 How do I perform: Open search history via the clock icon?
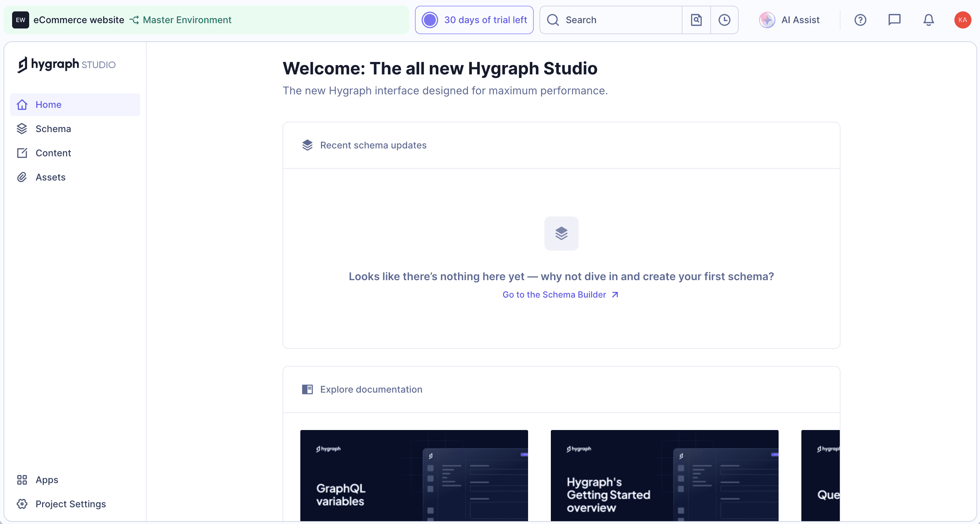click(x=724, y=20)
